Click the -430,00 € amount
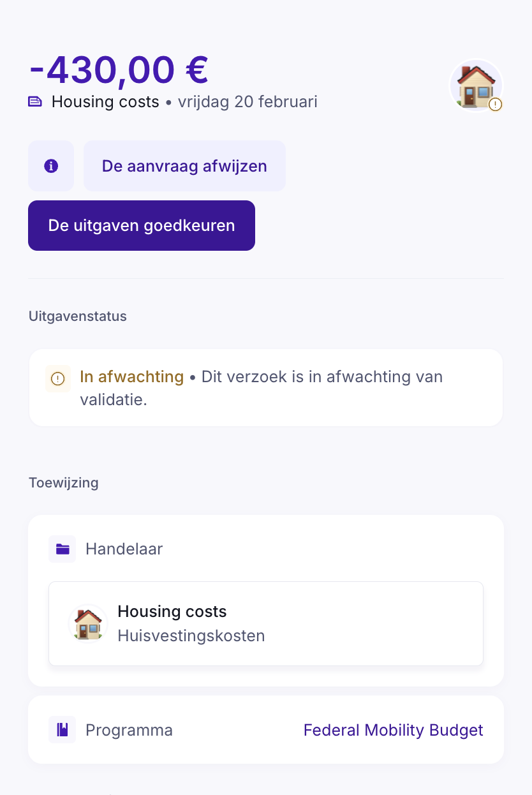Screen dimensions: 532x795 (x=119, y=69)
